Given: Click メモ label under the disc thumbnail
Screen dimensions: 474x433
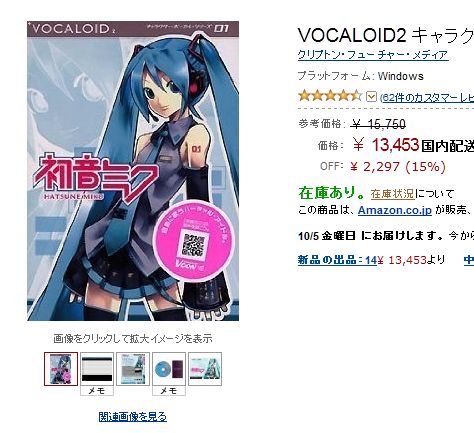Looking at the screenshot, I should [x=169, y=391].
